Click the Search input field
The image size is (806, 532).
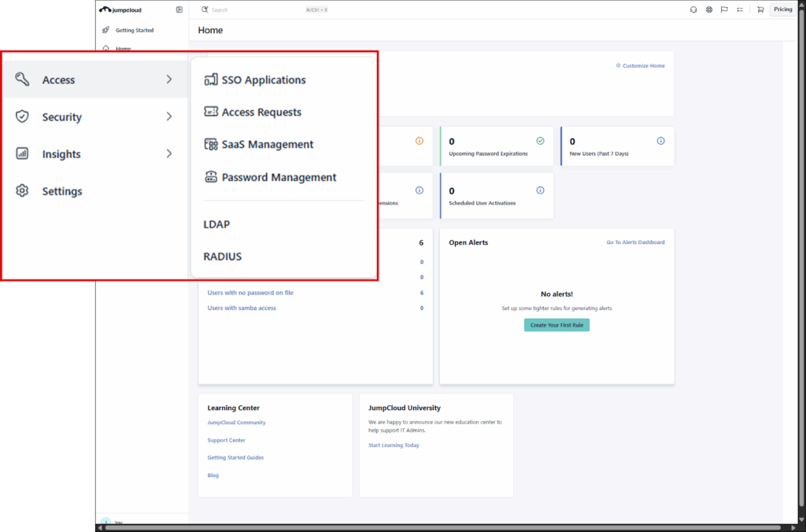(x=252, y=9)
